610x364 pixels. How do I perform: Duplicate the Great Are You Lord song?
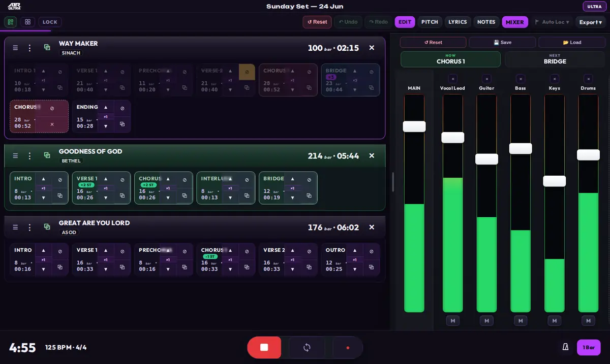click(47, 227)
